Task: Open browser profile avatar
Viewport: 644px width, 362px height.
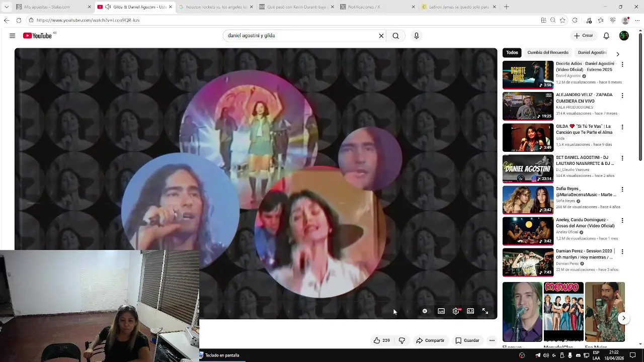Action: click(x=625, y=20)
